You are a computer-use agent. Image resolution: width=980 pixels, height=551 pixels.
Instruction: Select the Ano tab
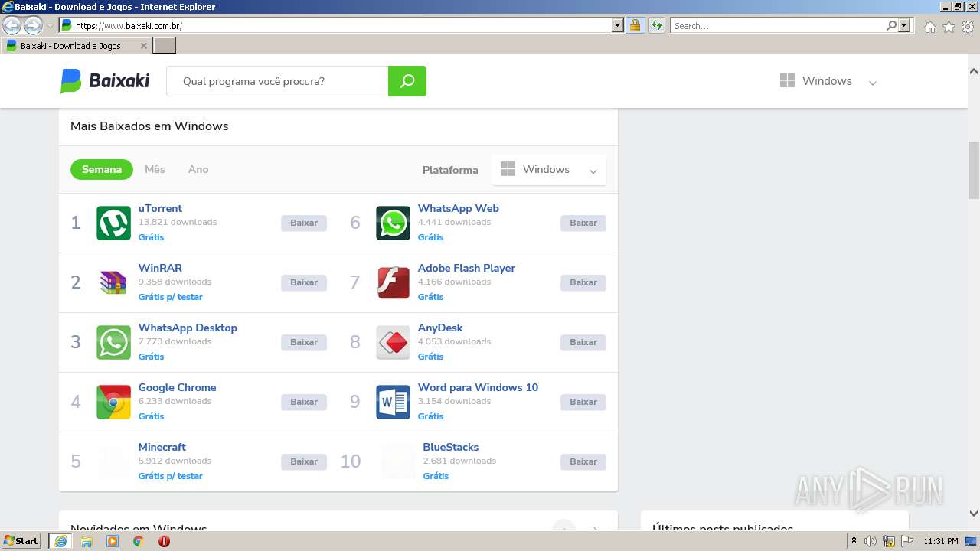point(198,169)
